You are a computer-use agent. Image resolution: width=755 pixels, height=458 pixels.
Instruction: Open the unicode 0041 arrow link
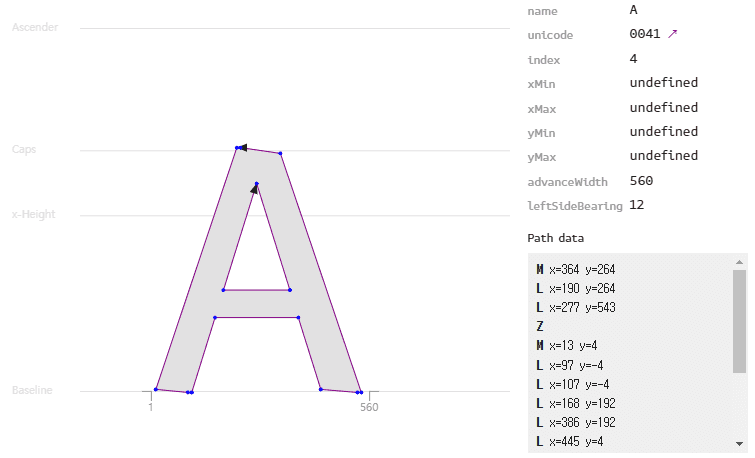tap(673, 34)
